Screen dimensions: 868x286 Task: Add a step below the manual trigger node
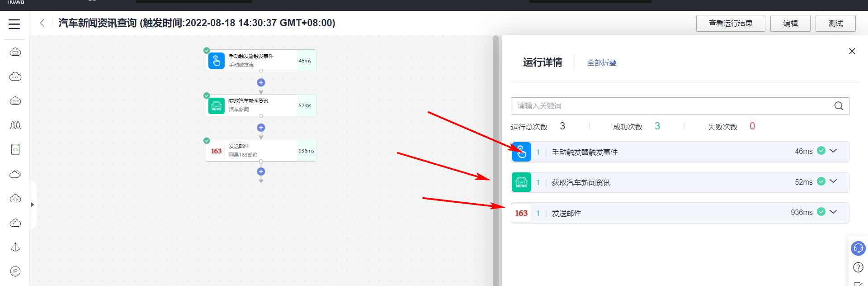[261, 82]
